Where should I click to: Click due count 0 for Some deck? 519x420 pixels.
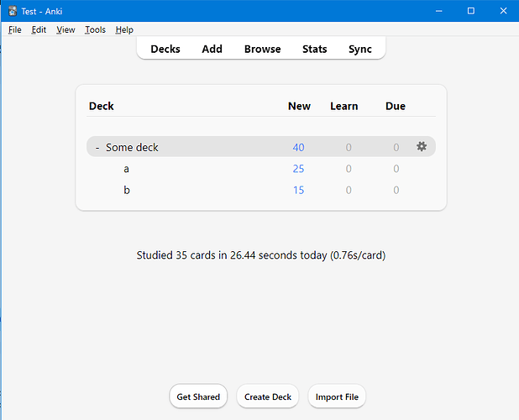tap(396, 147)
